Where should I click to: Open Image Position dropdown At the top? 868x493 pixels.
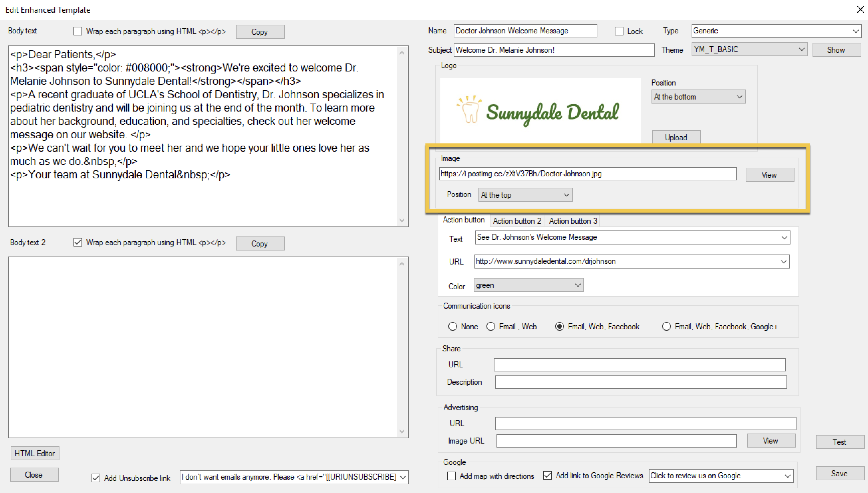pyautogui.click(x=525, y=195)
